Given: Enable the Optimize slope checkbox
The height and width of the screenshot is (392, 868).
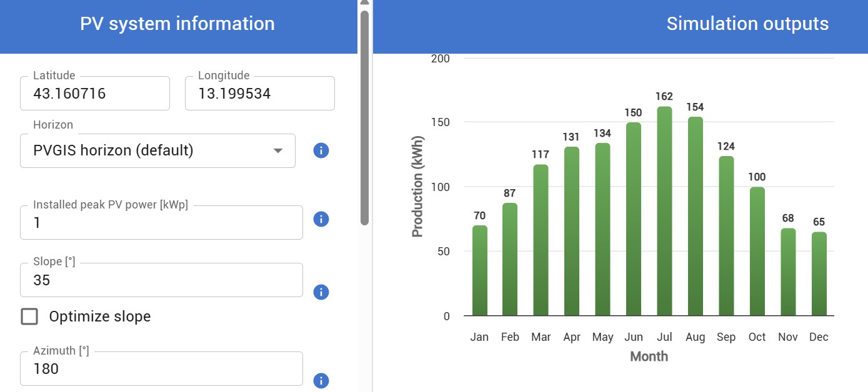Looking at the screenshot, I should coord(29,316).
